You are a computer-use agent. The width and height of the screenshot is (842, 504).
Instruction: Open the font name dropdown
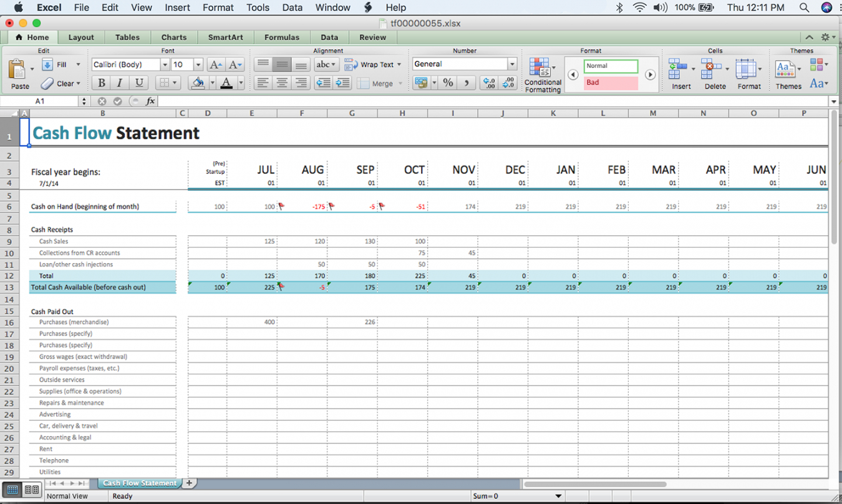tap(165, 65)
